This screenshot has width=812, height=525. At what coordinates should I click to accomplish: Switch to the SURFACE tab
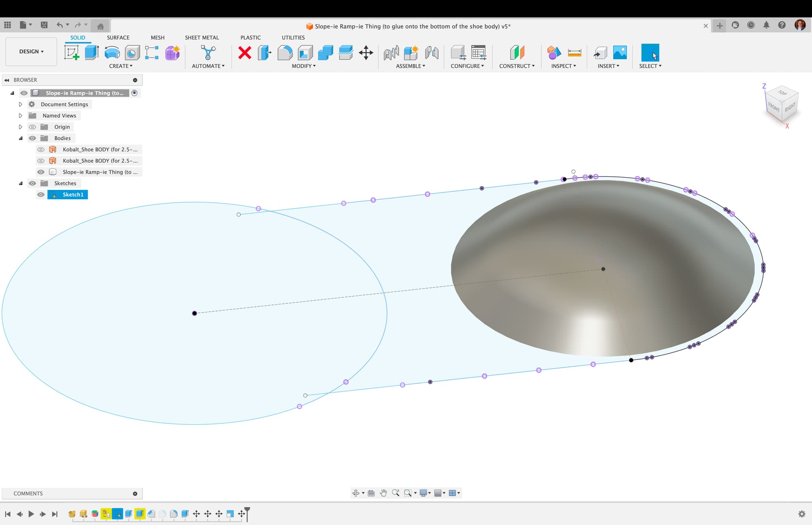pos(118,38)
